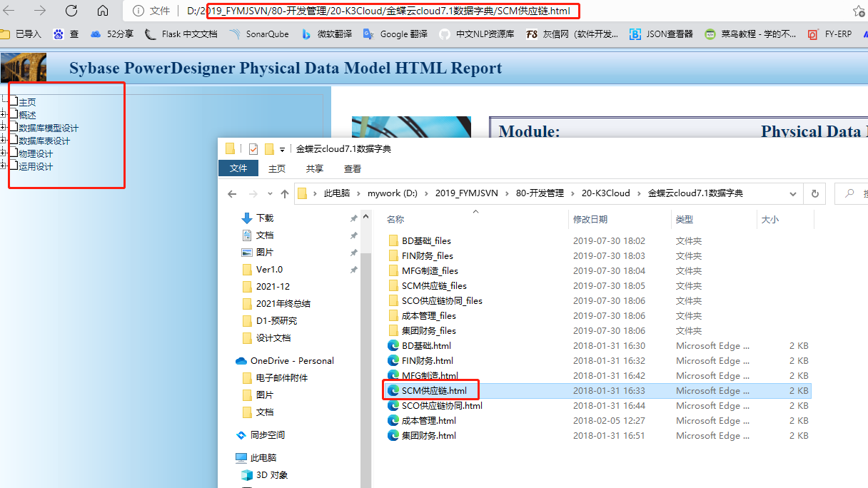
Task: Select OneDrive - Personal in sidebar
Action: [292, 360]
